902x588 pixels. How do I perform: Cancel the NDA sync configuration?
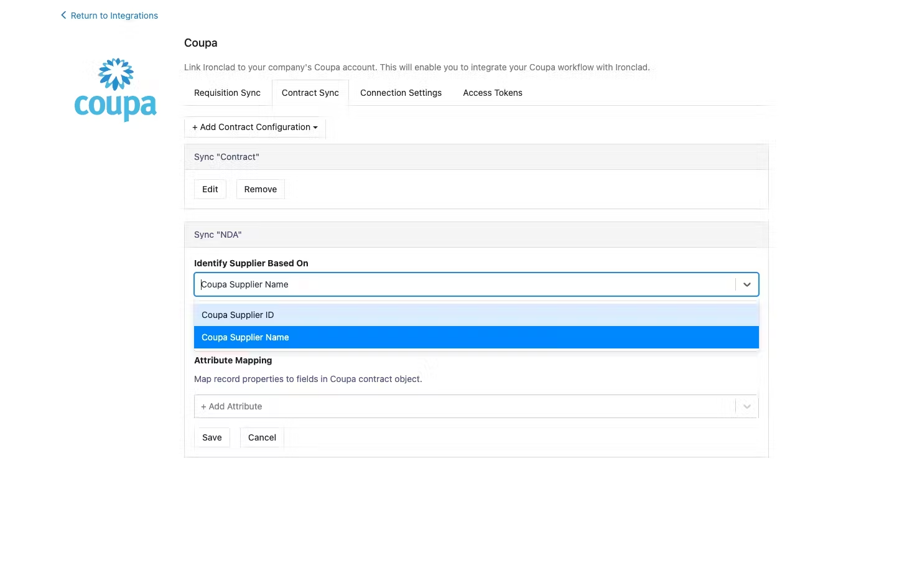click(x=262, y=437)
